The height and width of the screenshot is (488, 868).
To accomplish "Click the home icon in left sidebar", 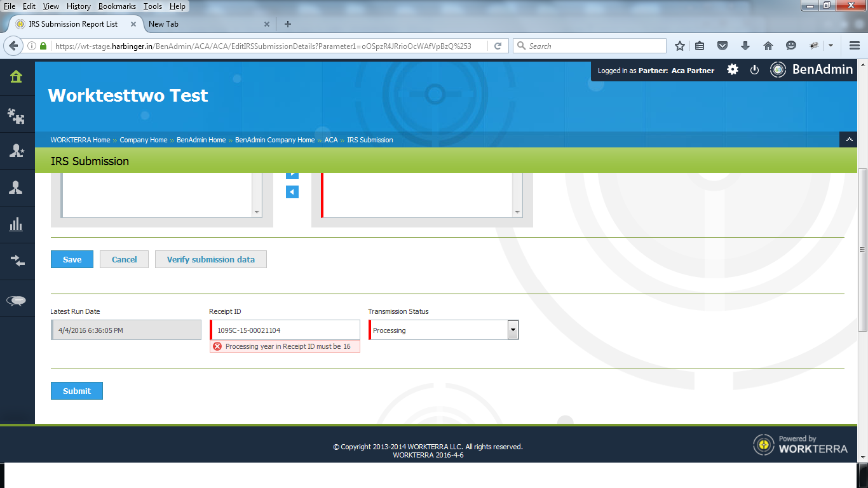I will 17,78.
